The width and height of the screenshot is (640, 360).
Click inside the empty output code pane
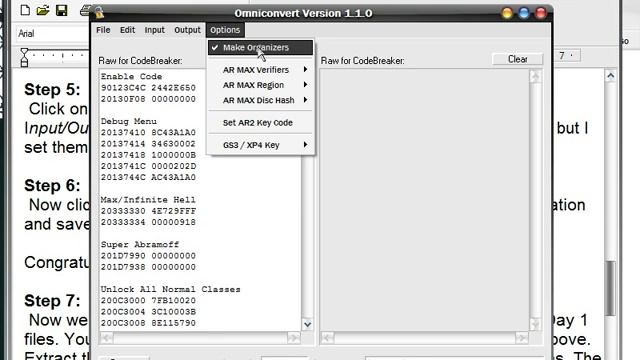pyautogui.click(x=424, y=200)
